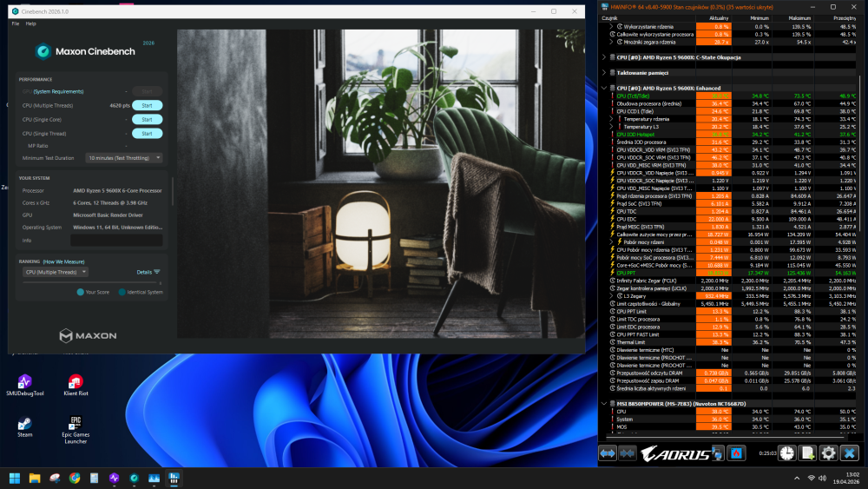Screen dimensions: 868x489
Task: Toggle the Identical System legend indicator
Action: click(122, 293)
